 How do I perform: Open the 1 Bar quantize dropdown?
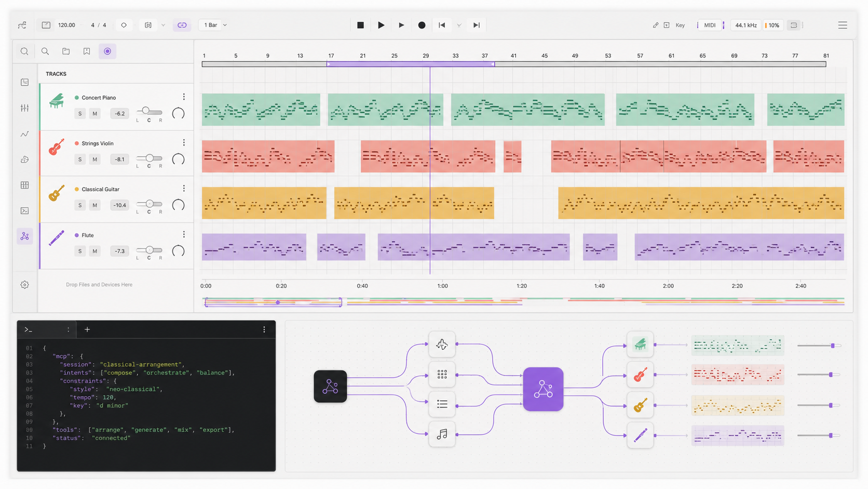click(215, 25)
